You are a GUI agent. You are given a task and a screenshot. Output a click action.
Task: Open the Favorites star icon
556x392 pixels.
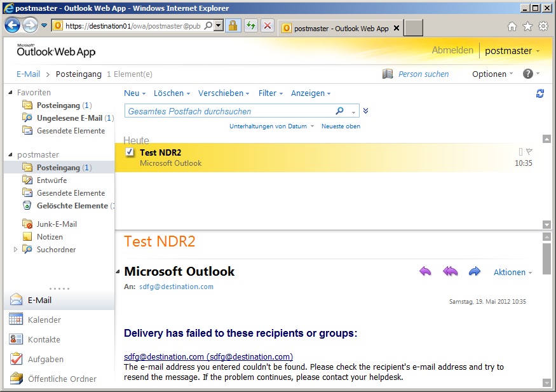tap(527, 26)
